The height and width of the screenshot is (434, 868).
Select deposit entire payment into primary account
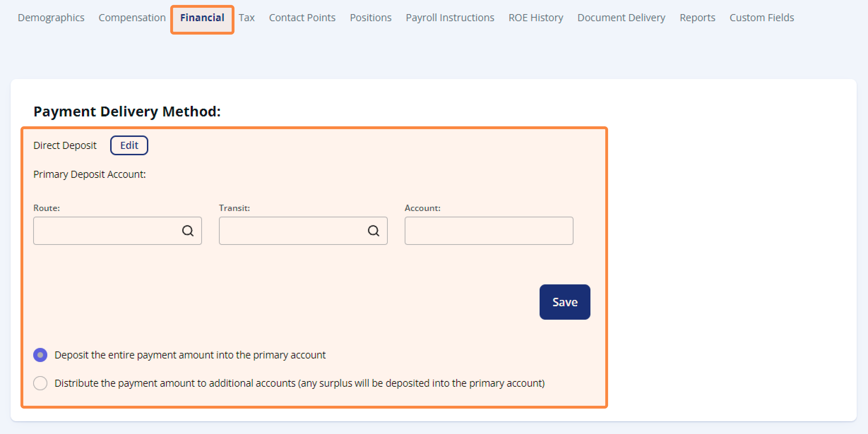click(x=40, y=355)
